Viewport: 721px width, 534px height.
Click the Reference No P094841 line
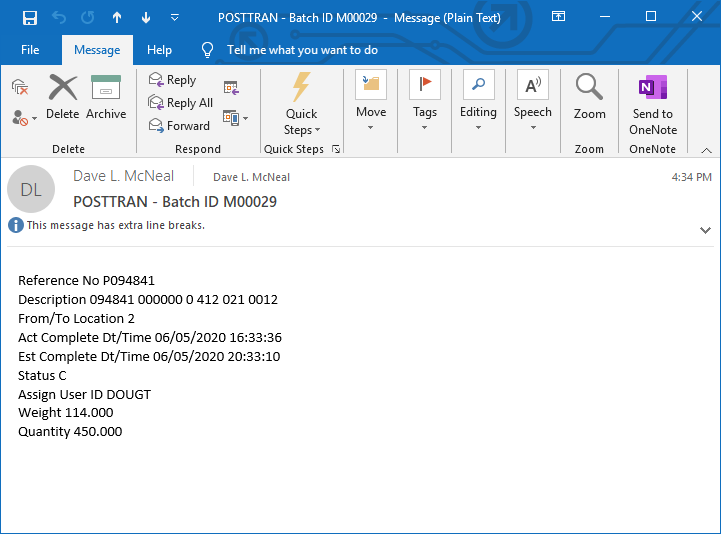[x=86, y=281]
